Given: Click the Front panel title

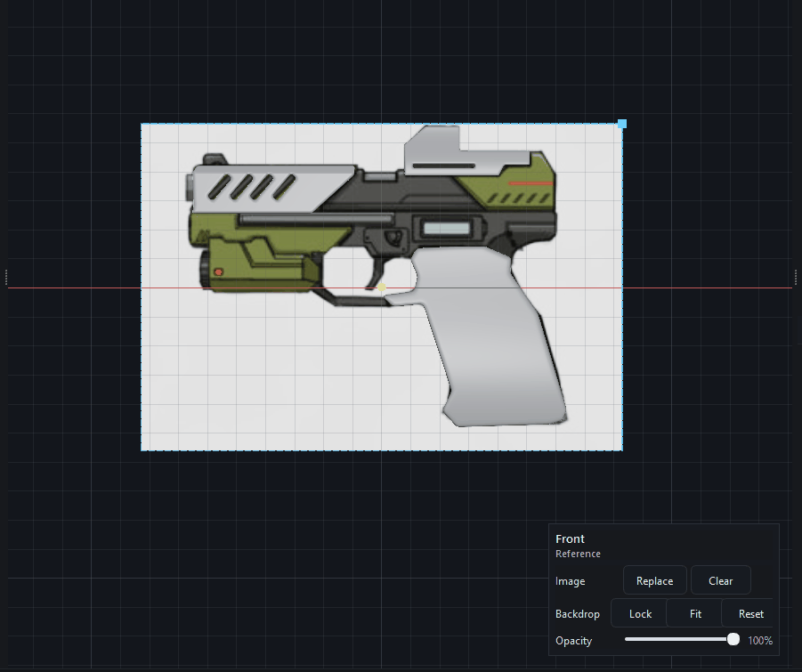Looking at the screenshot, I should [571, 538].
